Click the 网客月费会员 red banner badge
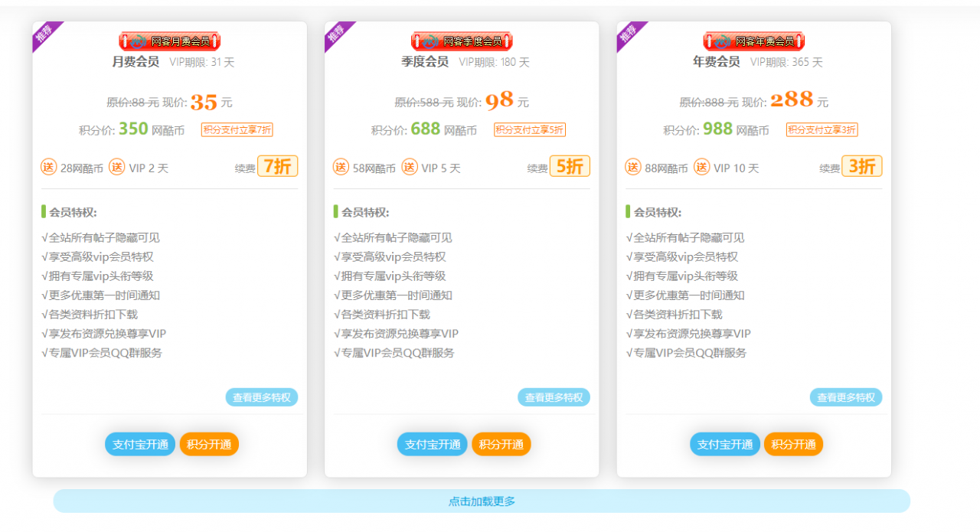This screenshot has width=980, height=532. (170, 41)
